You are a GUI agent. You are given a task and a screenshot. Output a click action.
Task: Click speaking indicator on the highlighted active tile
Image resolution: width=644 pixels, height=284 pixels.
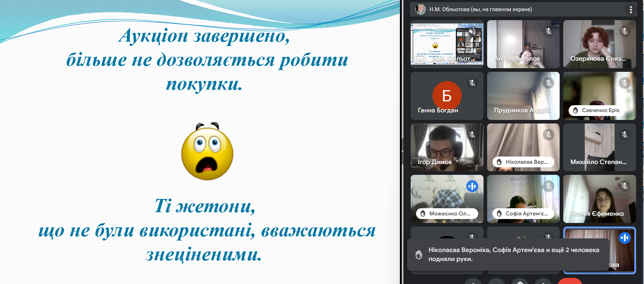tap(625, 238)
